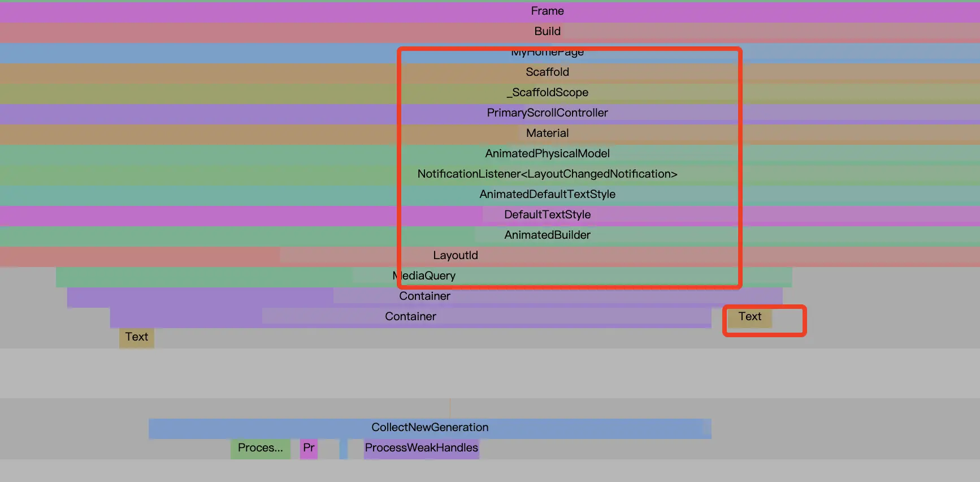Click the MediaQuery event bar
The height and width of the screenshot is (482, 980).
pyautogui.click(x=424, y=277)
